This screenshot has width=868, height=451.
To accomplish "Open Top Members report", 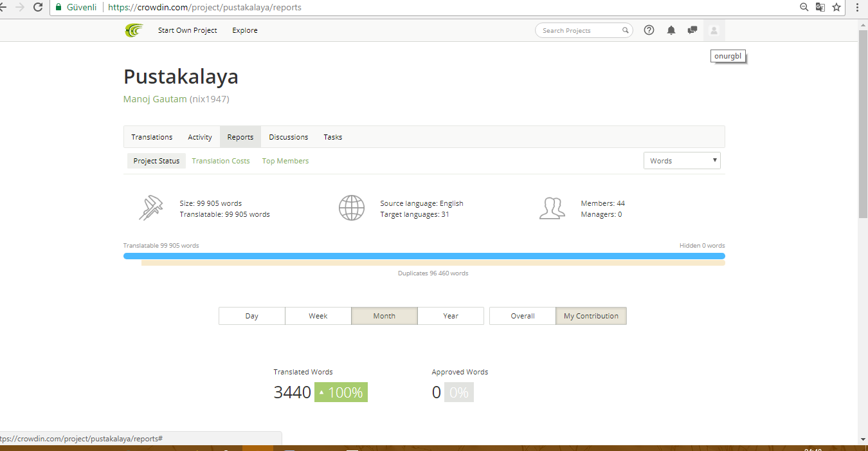I will click(x=285, y=161).
